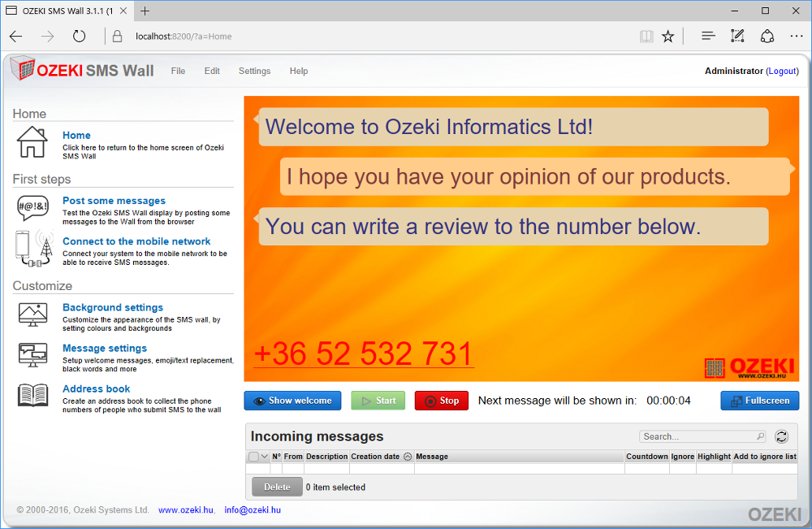The height and width of the screenshot is (529, 812).
Task: Open the File menu
Action: coord(178,71)
